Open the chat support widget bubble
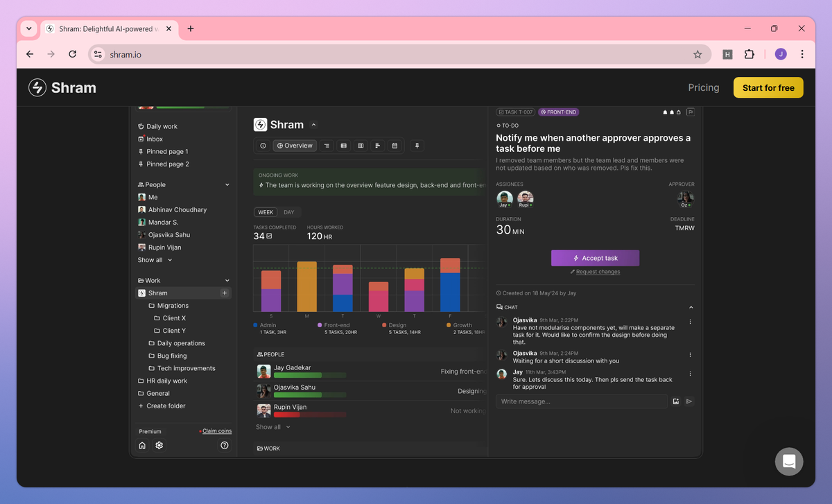This screenshot has height=504, width=832. (789, 462)
